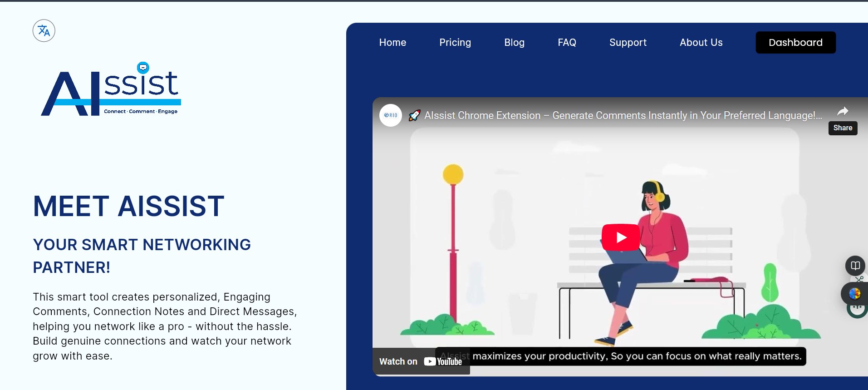Click the YouTube logo in the video

(x=443, y=361)
